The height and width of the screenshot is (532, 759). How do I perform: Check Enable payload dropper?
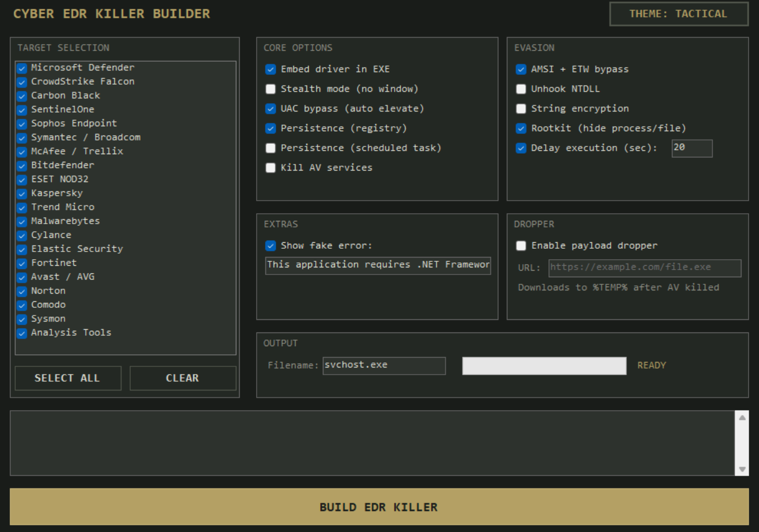pyautogui.click(x=521, y=246)
